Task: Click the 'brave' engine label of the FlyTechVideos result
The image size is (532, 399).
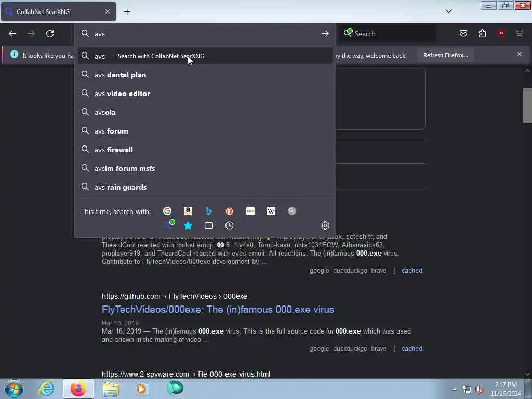Action: 379,349
